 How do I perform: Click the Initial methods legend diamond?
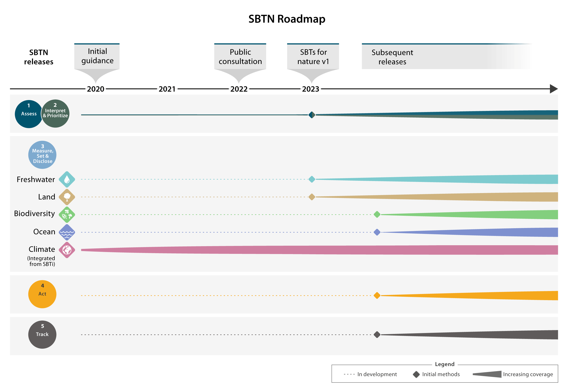coord(416,375)
